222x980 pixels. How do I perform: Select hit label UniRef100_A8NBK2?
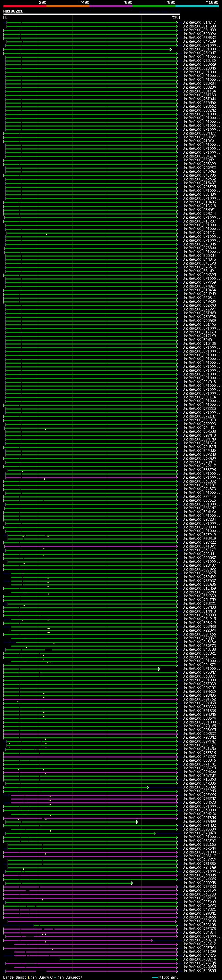point(199,38)
